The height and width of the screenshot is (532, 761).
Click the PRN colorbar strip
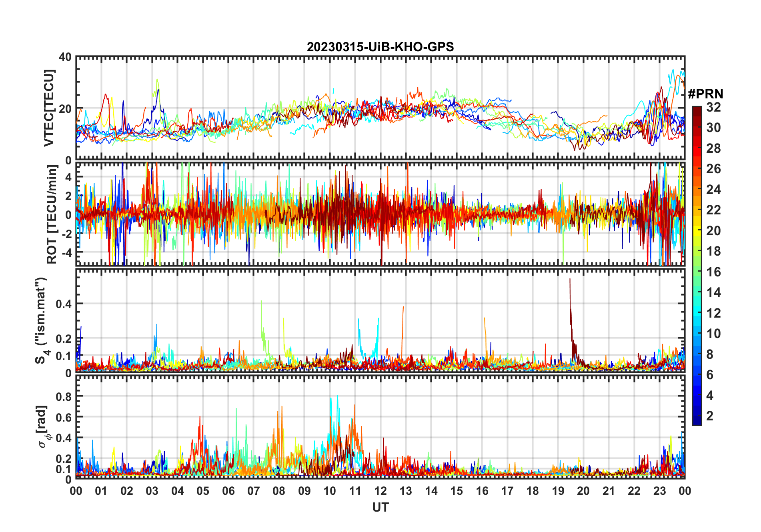pyautogui.click(x=697, y=266)
